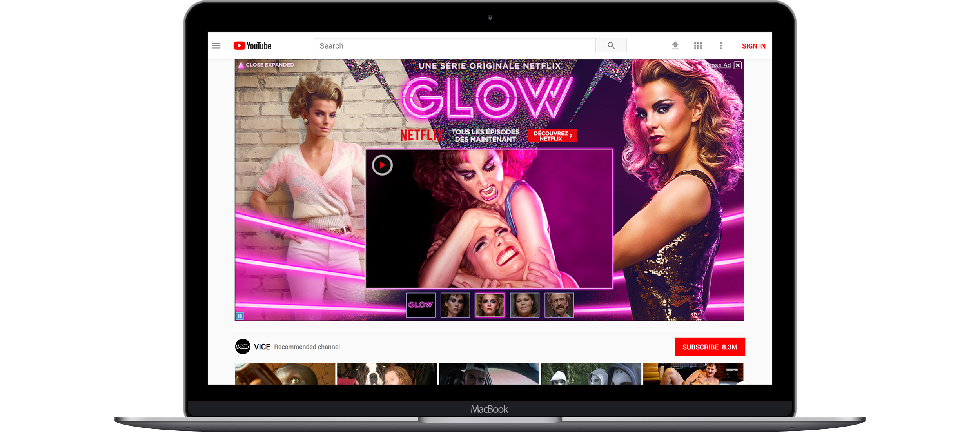Select the highlighted middle character thumbnail
Image resolution: width=980 pixels, height=432 pixels.
point(490,305)
